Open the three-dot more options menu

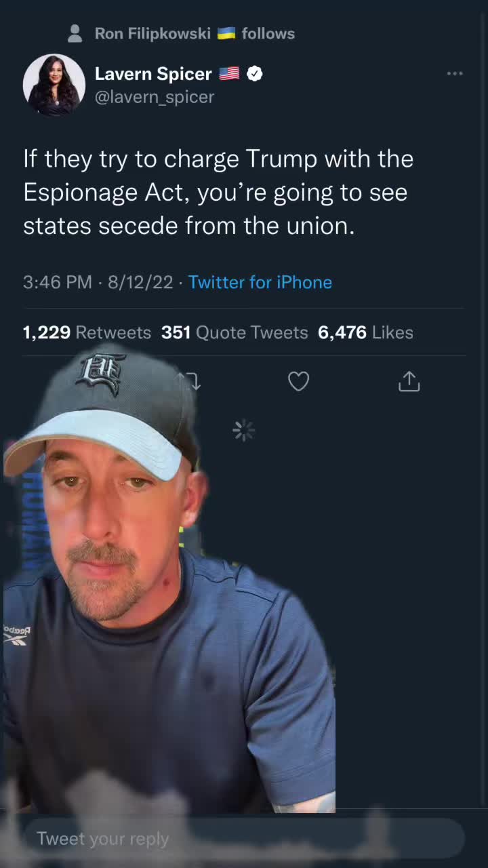pos(455,73)
